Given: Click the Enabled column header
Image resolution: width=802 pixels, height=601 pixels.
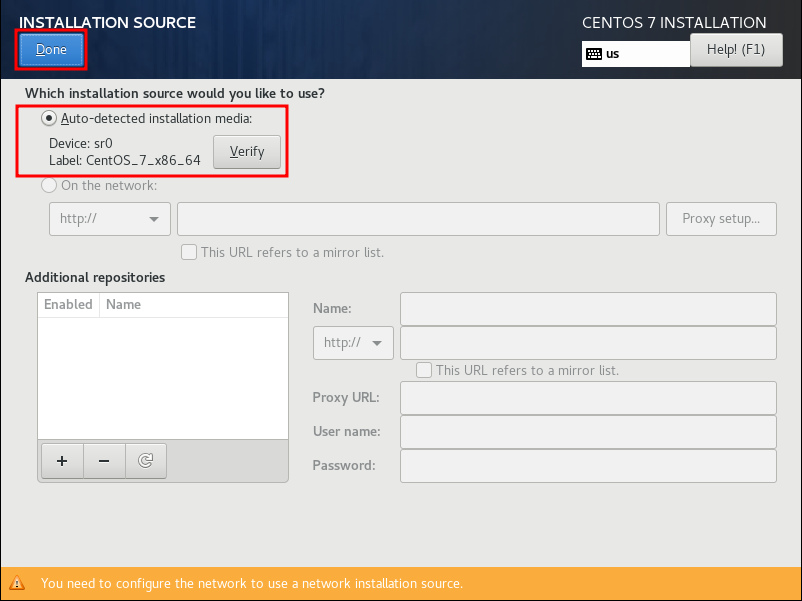Looking at the screenshot, I should pyautogui.click(x=69, y=305).
